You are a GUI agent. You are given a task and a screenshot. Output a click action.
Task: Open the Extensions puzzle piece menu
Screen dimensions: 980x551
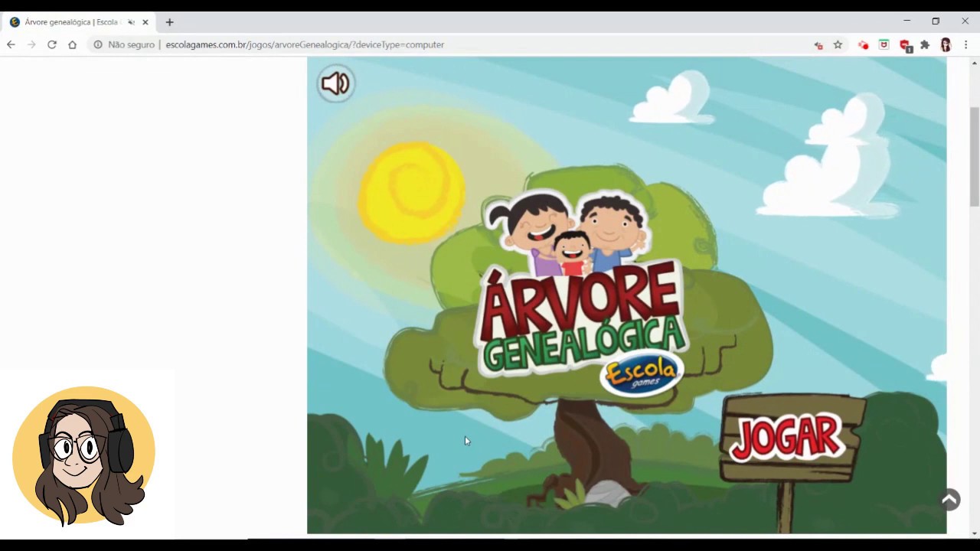pyautogui.click(x=925, y=44)
